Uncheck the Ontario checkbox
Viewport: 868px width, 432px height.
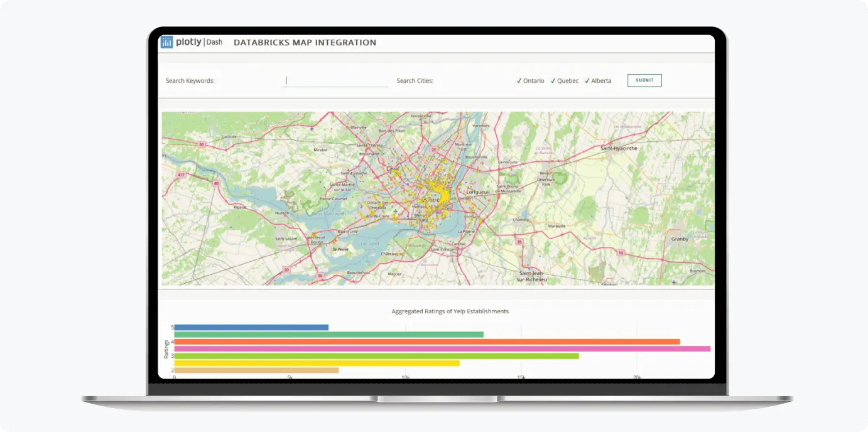point(519,80)
